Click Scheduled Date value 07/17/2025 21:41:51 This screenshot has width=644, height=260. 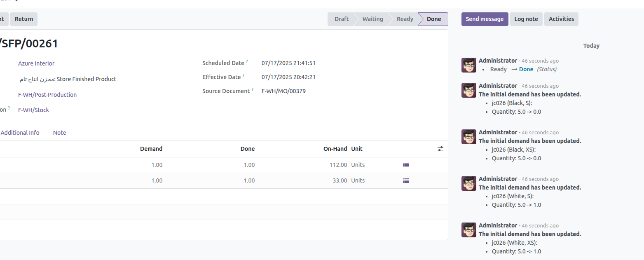point(288,63)
